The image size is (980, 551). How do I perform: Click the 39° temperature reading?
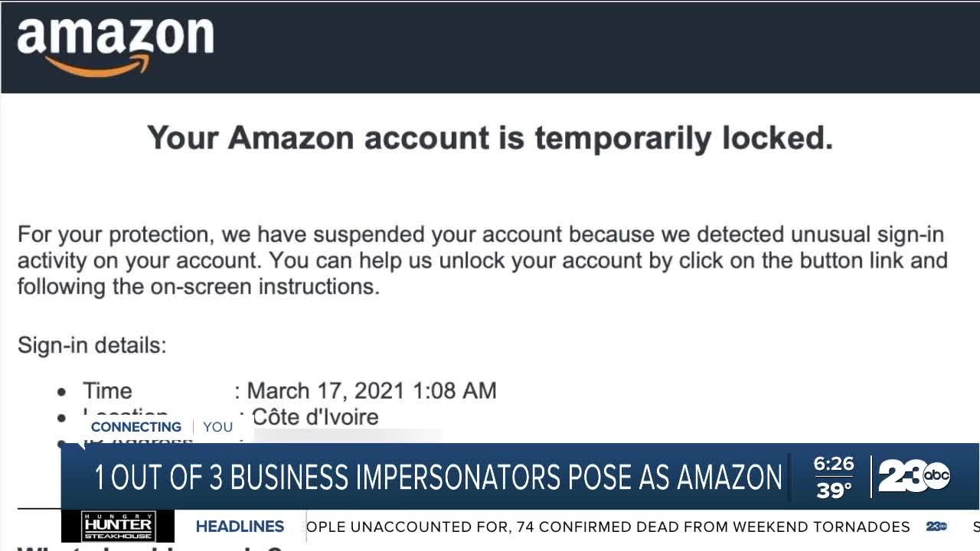click(833, 491)
